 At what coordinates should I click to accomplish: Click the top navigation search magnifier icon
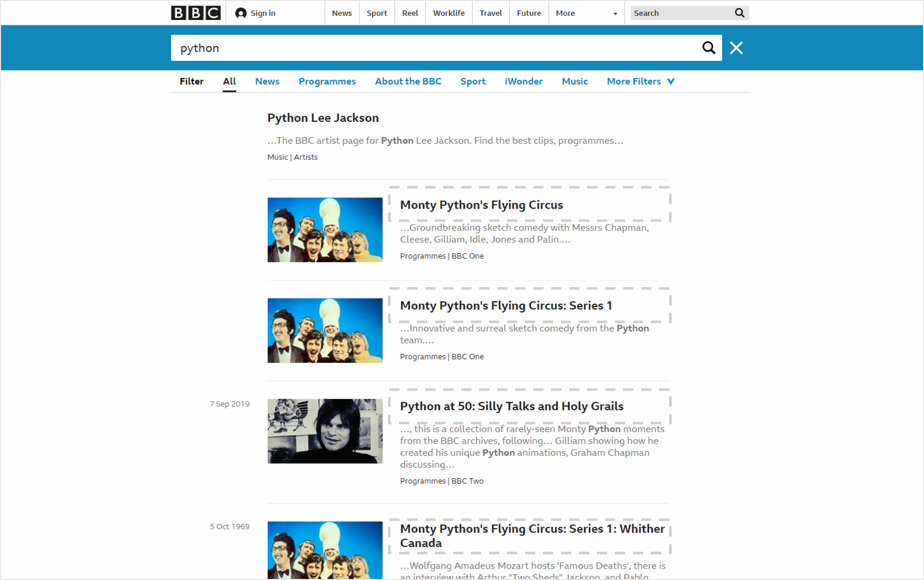[740, 13]
